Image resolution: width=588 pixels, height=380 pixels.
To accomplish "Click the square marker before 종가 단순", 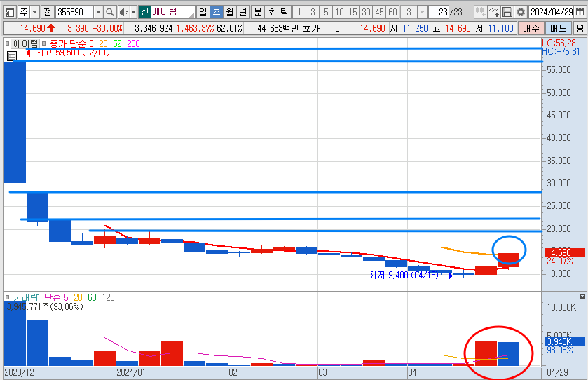I will (44, 43).
